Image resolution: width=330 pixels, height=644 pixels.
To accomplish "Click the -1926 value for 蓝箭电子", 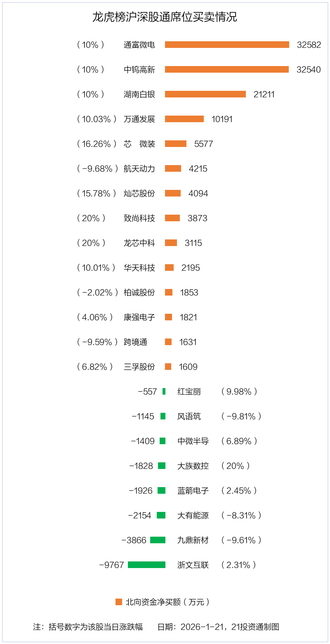I will [x=141, y=490].
